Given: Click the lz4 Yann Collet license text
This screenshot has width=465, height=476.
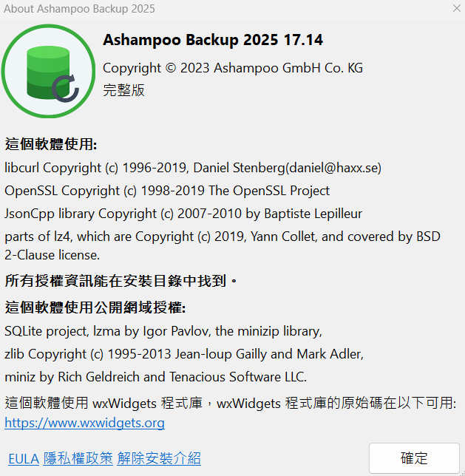Looking at the screenshot, I should (223, 245).
